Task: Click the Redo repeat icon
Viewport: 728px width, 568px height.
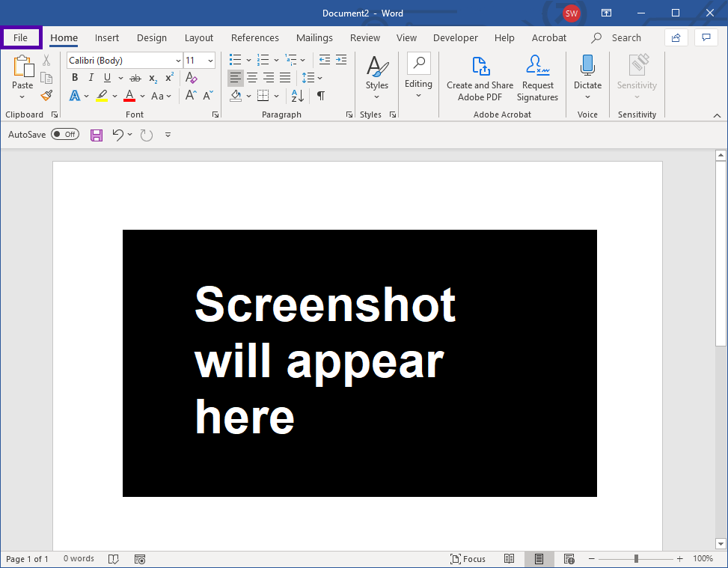Action: [147, 135]
